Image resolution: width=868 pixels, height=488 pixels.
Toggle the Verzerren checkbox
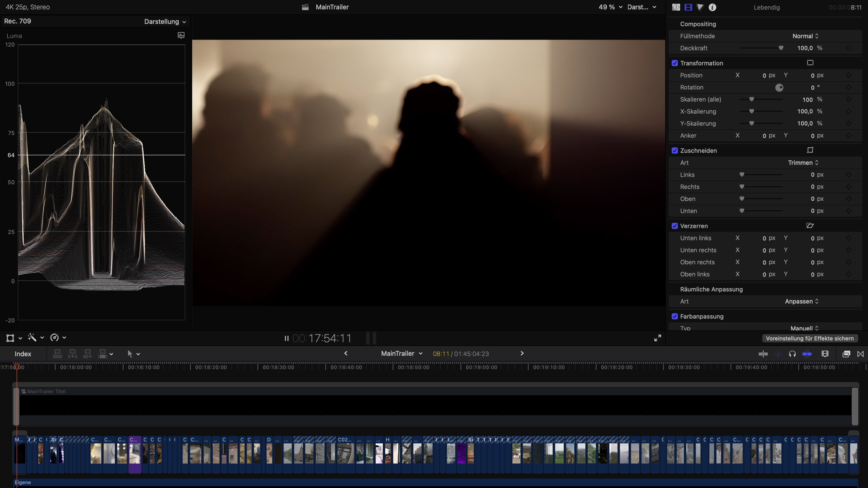coord(675,226)
